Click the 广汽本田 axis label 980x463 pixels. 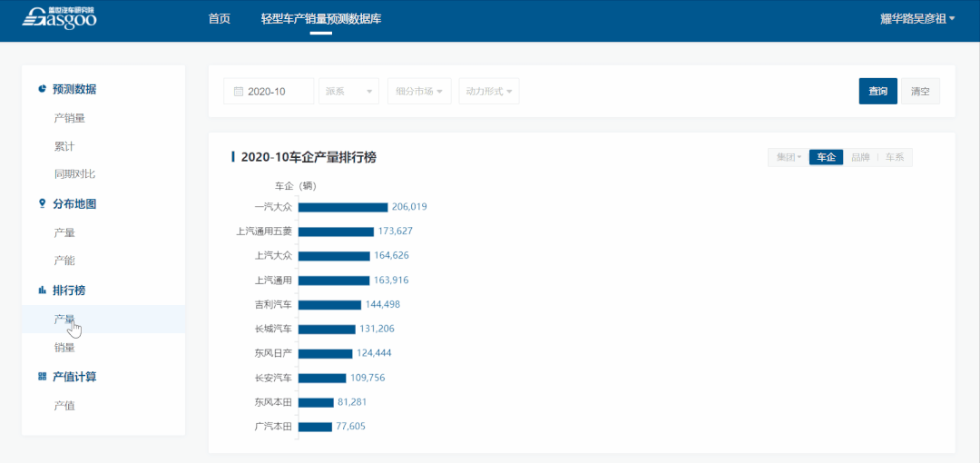pos(273,427)
